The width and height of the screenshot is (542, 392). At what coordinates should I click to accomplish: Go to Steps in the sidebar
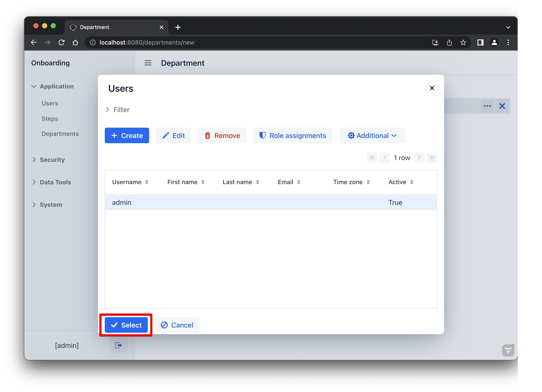[50, 119]
